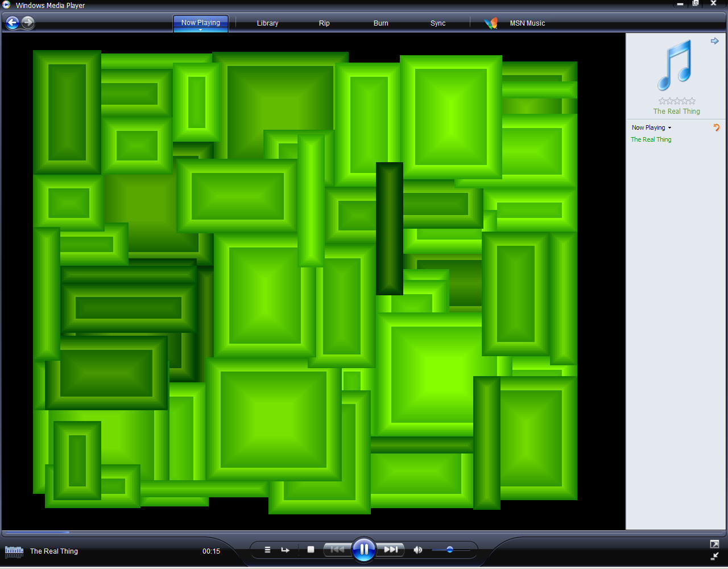
Task: Minimize the Media Player window
Action: click(680, 4)
